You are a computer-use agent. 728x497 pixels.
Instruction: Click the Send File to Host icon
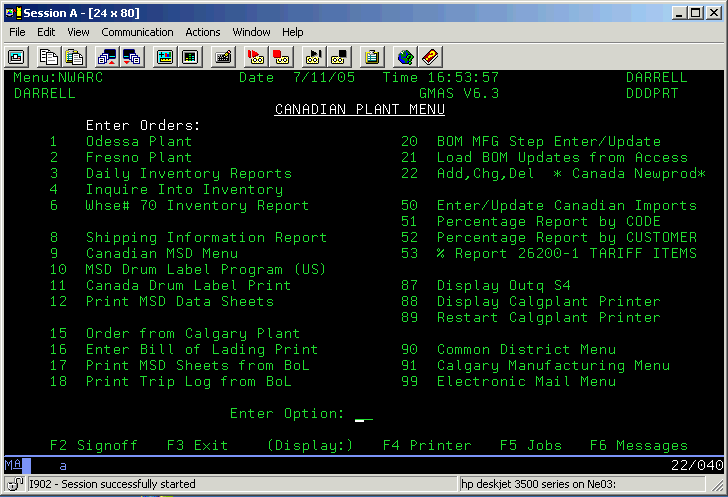click(x=106, y=56)
